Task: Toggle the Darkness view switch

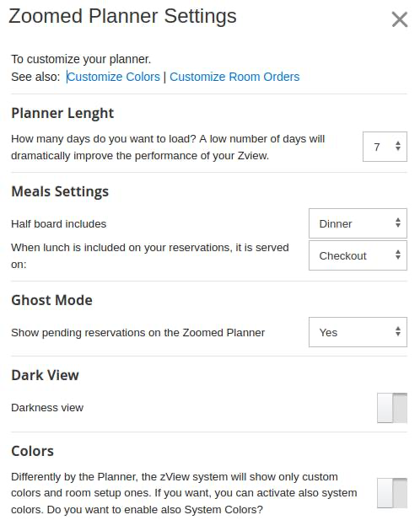Action: click(392, 408)
